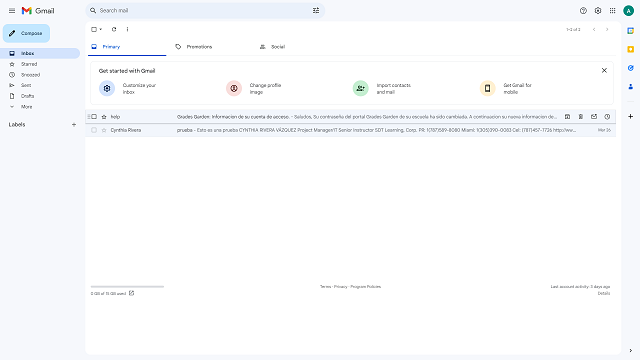
Task: Create new label plus icon
Action: pyautogui.click(x=74, y=124)
